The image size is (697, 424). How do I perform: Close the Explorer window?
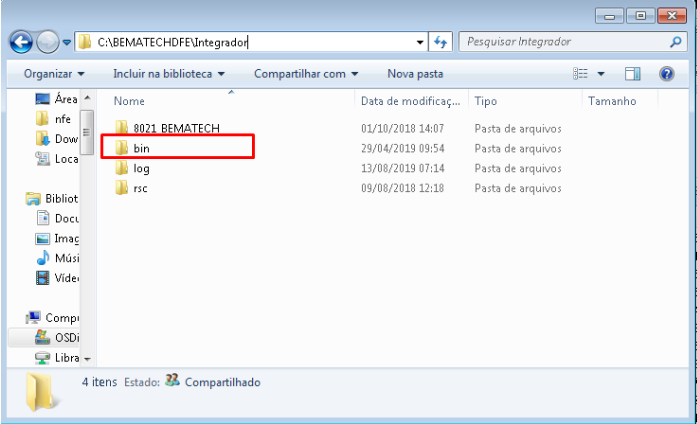point(672,16)
